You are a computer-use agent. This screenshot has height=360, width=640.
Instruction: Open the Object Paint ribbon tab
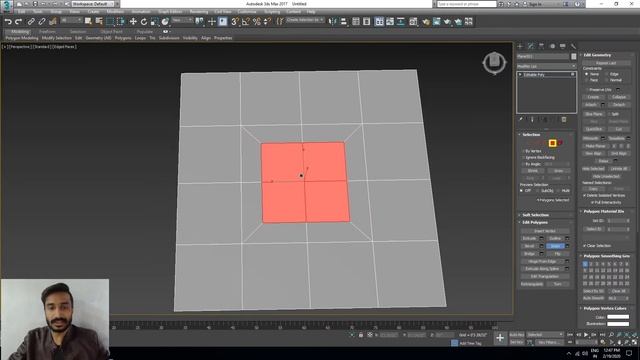click(x=111, y=31)
